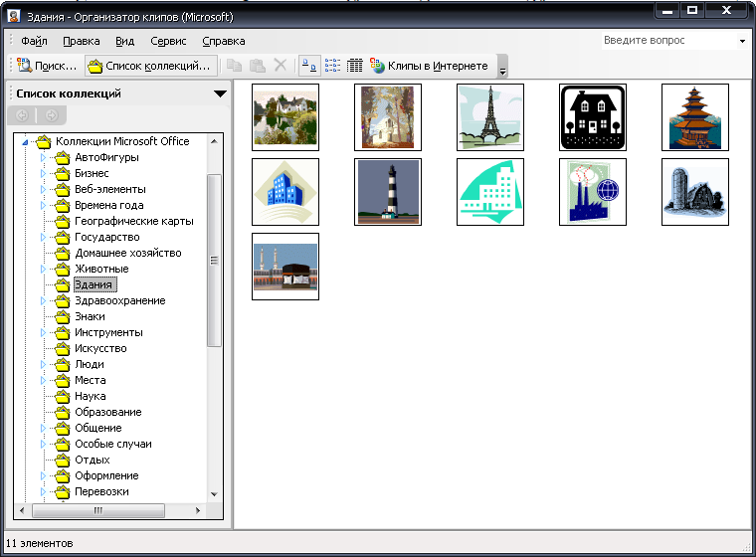756x557 pixels.
Task: Open Клипы в Интернете
Action: click(x=429, y=66)
